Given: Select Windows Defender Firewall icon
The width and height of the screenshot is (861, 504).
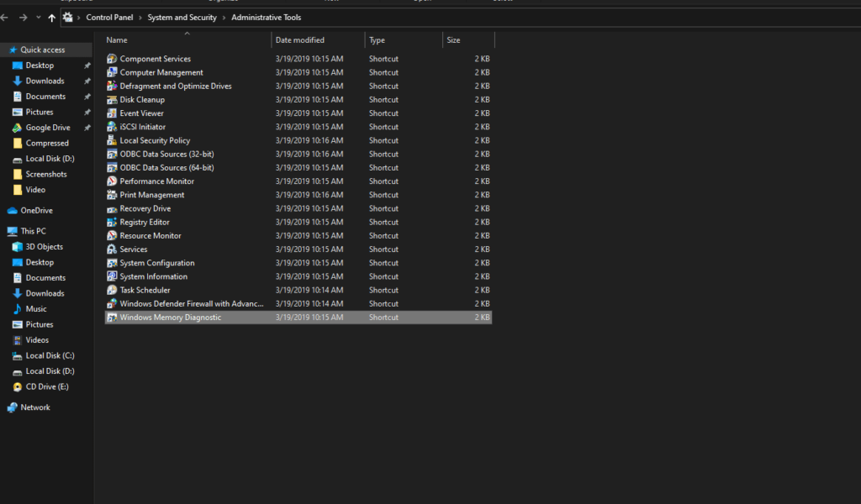Looking at the screenshot, I should click(112, 304).
